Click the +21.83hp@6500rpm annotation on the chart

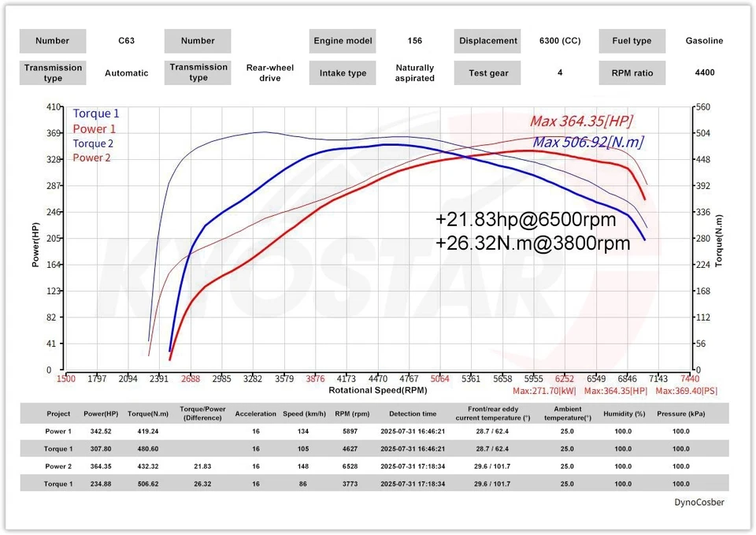(x=525, y=220)
